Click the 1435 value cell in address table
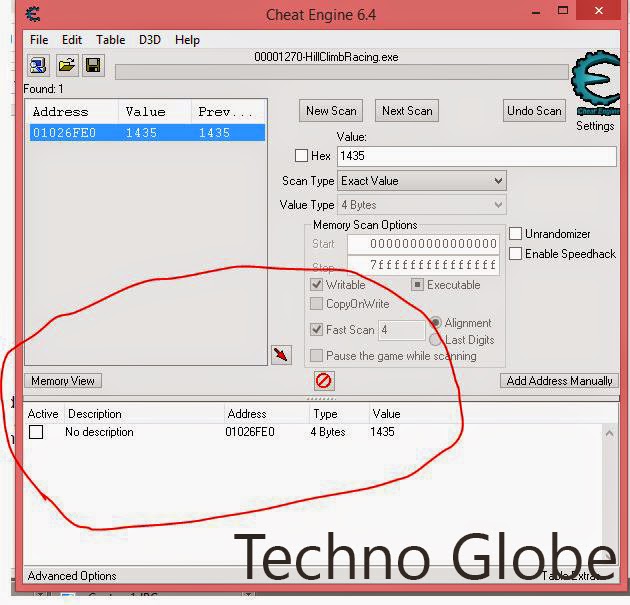The height and width of the screenshot is (605, 630). (x=382, y=432)
